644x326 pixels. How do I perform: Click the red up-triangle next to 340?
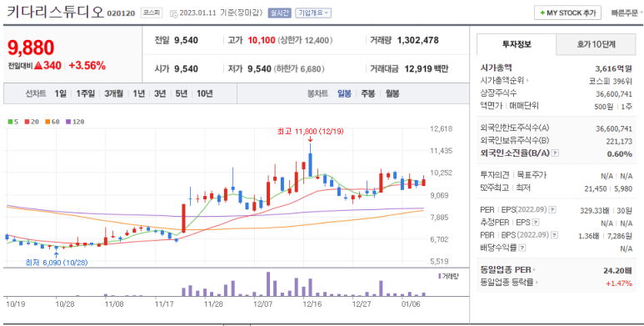click(38, 65)
